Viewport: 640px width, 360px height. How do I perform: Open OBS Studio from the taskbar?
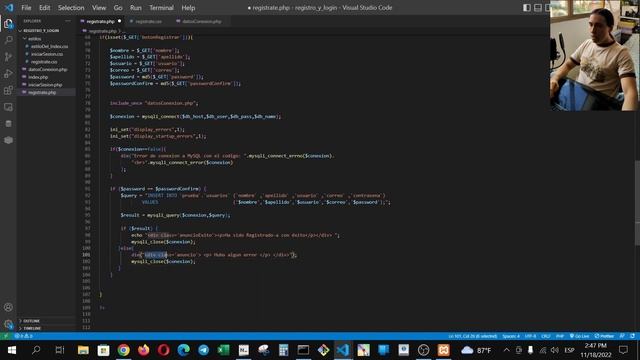pyautogui.click(x=424, y=350)
